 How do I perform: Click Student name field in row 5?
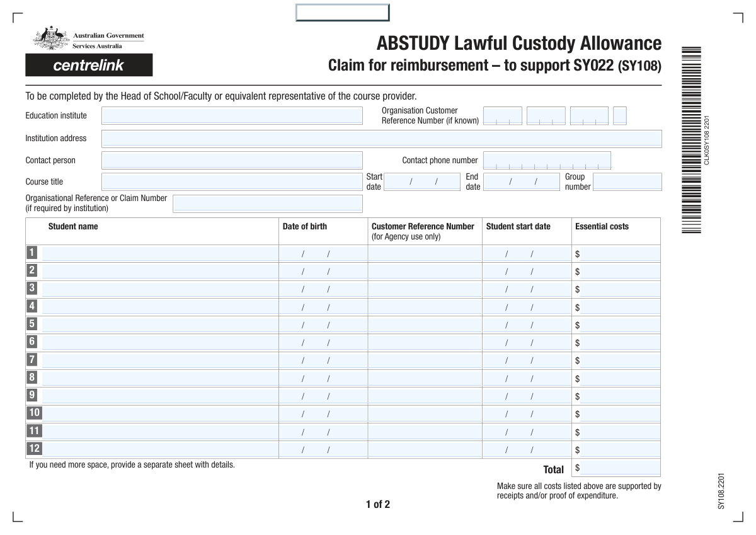coord(160,325)
